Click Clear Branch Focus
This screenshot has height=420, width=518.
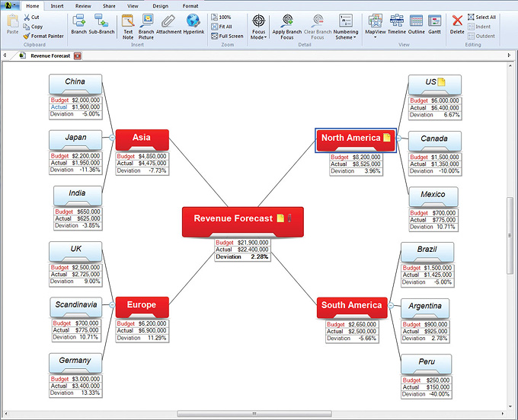coord(318,27)
